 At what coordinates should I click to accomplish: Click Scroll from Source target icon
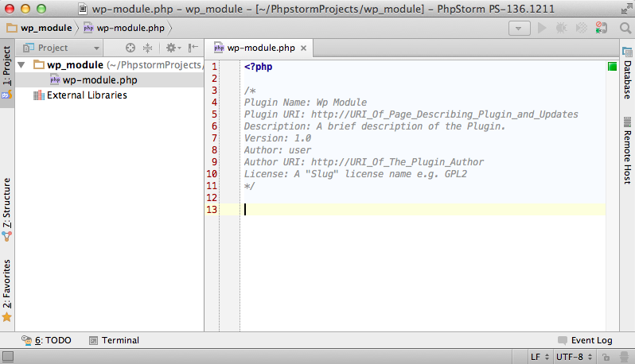pyautogui.click(x=130, y=48)
